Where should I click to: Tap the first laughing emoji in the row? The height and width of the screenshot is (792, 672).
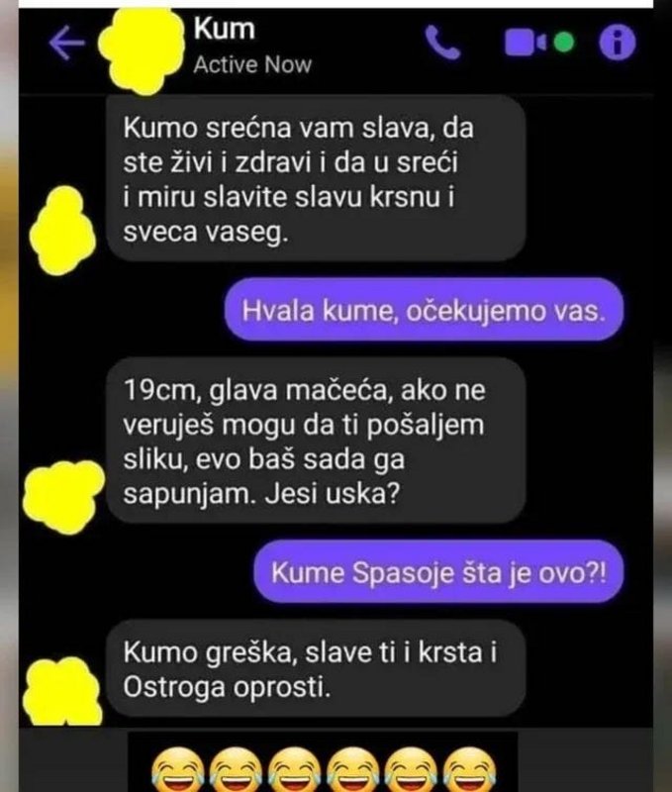click(x=178, y=770)
